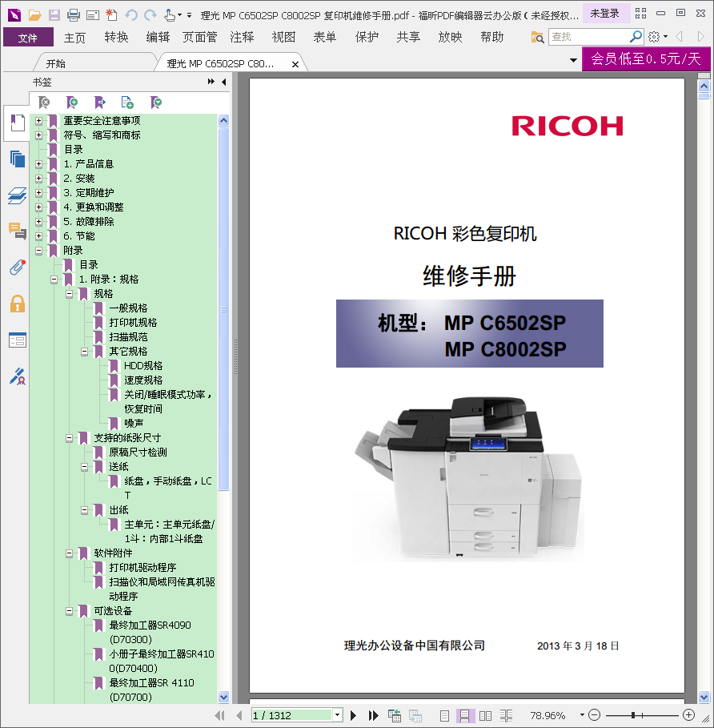
Task: Click the magnifier search icon
Action: tap(636, 36)
